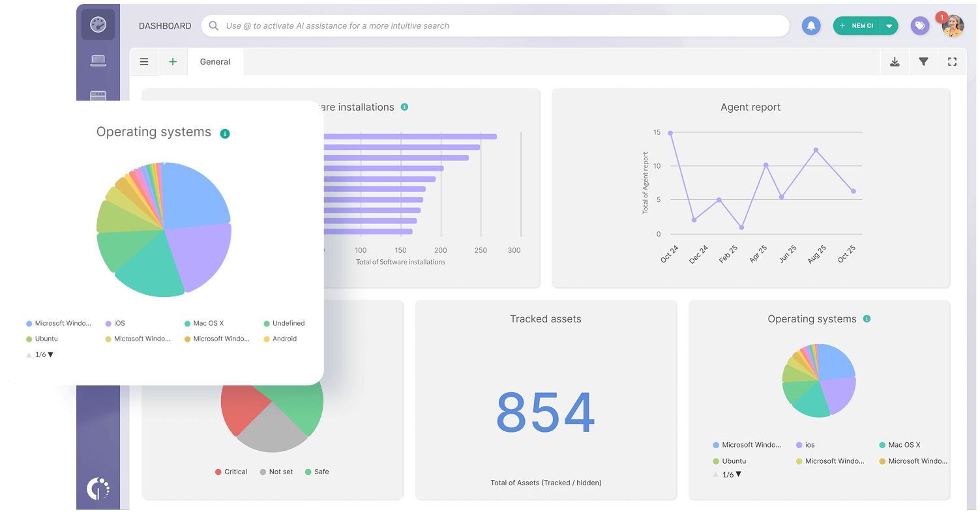Click the 854 tracked assets number
Viewport: 980px width, 512px height.
point(545,412)
